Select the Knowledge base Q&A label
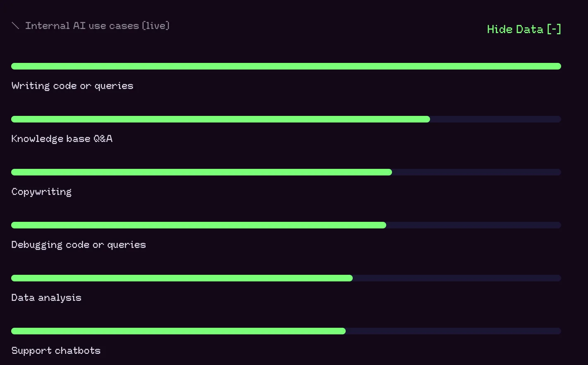Screen dimensions: 588x365 (62, 139)
